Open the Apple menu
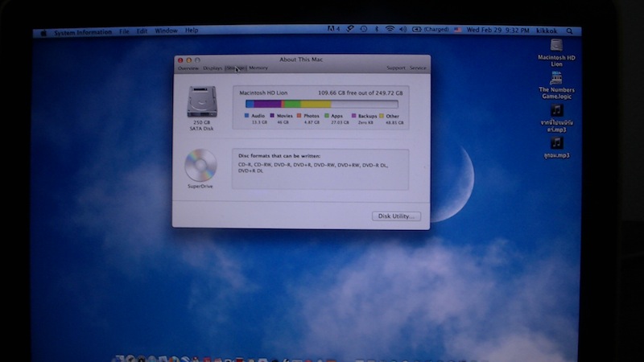Image resolution: width=644 pixels, height=362 pixels. [43, 33]
